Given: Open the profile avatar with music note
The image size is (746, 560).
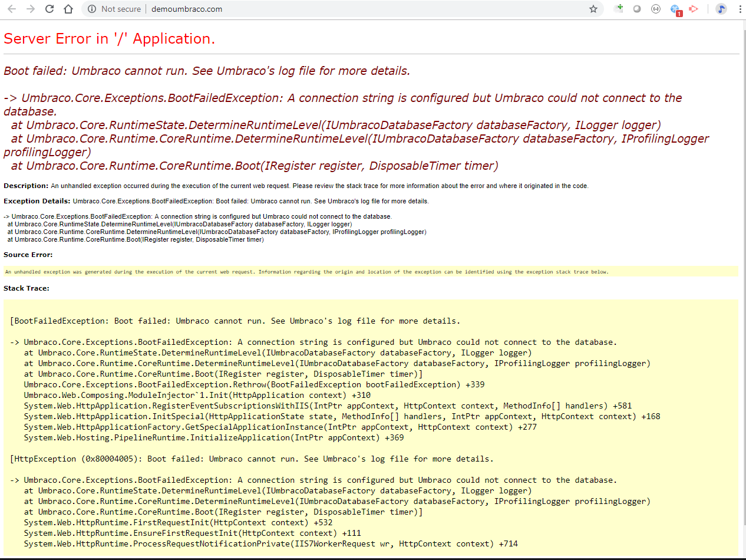Looking at the screenshot, I should click(x=721, y=9).
